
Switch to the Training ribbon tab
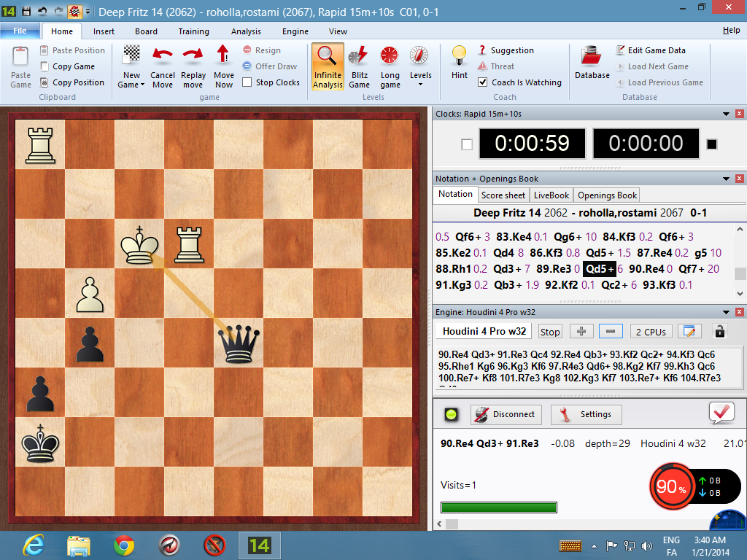click(x=193, y=31)
